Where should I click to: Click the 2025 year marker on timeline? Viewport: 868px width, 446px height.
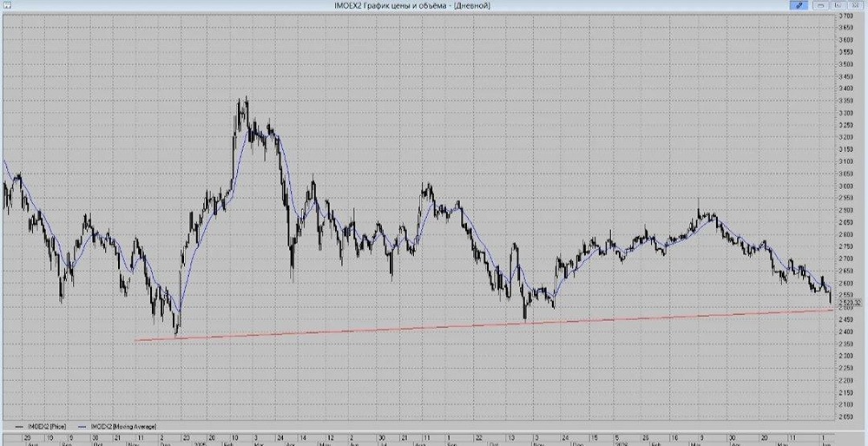198,443
